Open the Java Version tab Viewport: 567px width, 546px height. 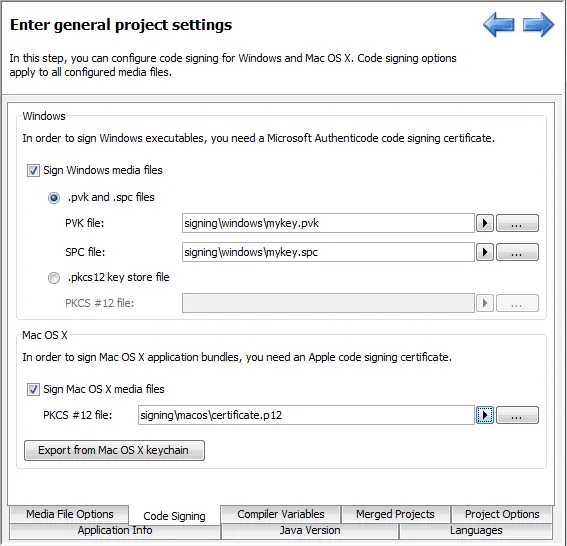[x=310, y=530]
